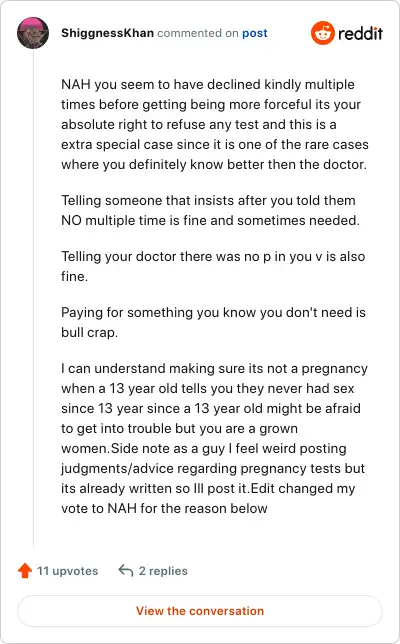Click the ShiggnessKhan profile avatar
Screen dimensions: 400x644
pos(33,33)
